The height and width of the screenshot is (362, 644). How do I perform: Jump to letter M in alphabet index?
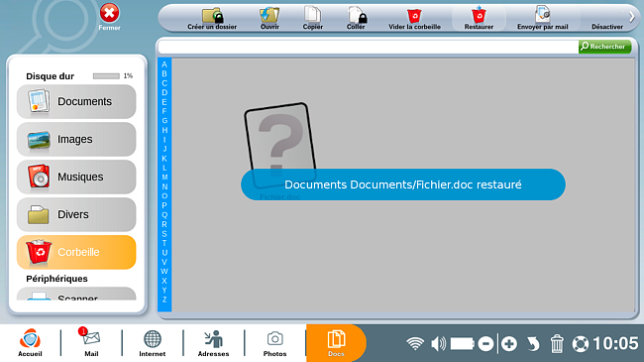click(x=164, y=178)
